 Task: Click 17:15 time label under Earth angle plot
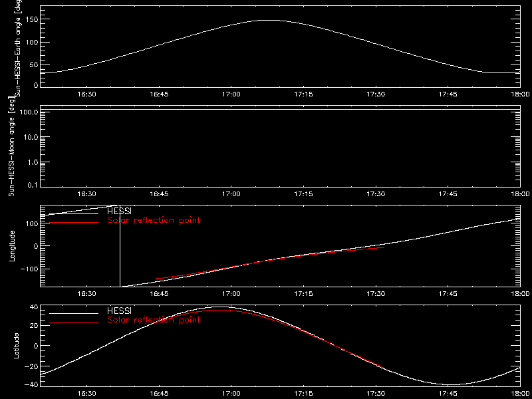coord(304,94)
